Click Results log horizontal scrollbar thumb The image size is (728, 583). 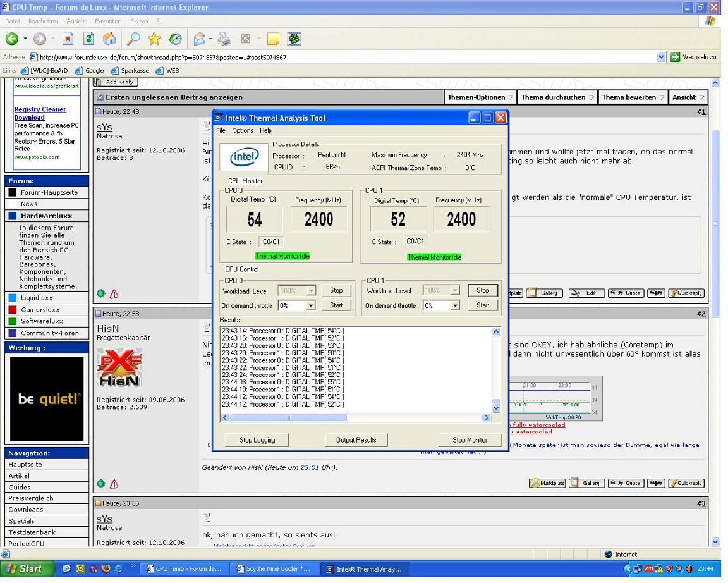289,417
